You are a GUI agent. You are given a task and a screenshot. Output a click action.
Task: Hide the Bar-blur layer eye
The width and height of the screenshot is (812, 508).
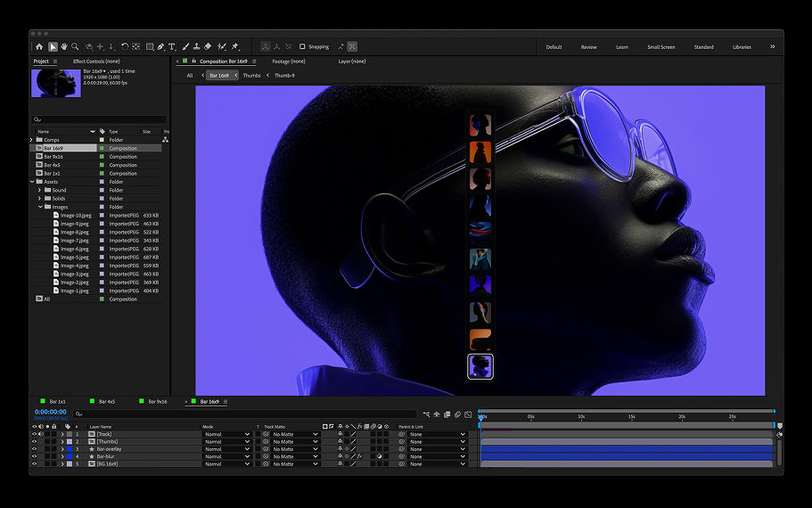(x=34, y=456)
